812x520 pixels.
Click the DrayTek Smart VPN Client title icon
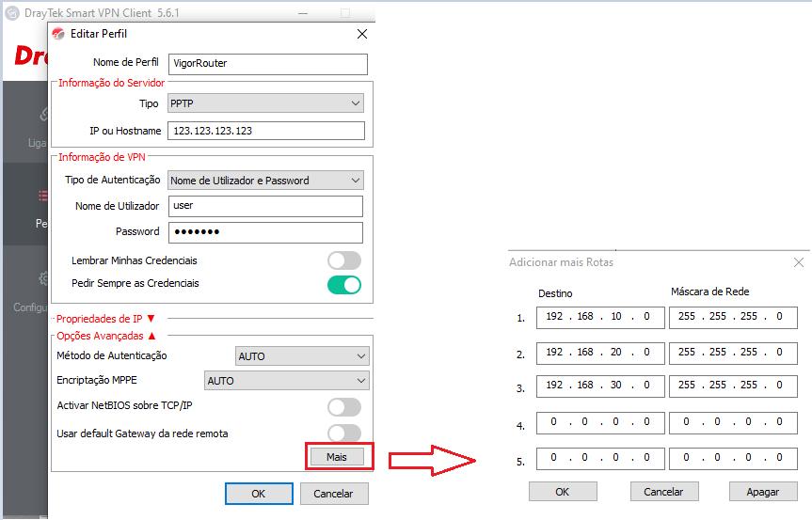pos(12,13)
